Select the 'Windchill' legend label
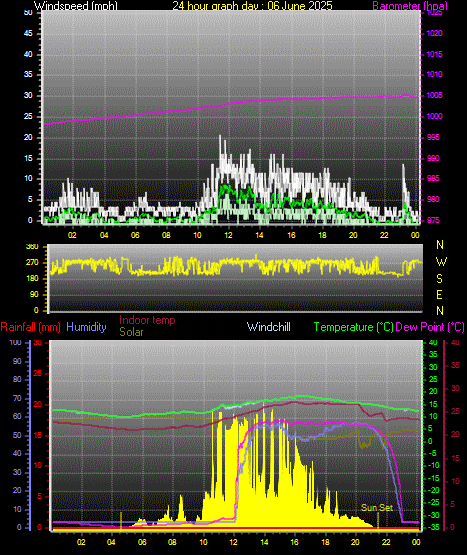Viewport: 467px width, 555px height. pos(269,327)
